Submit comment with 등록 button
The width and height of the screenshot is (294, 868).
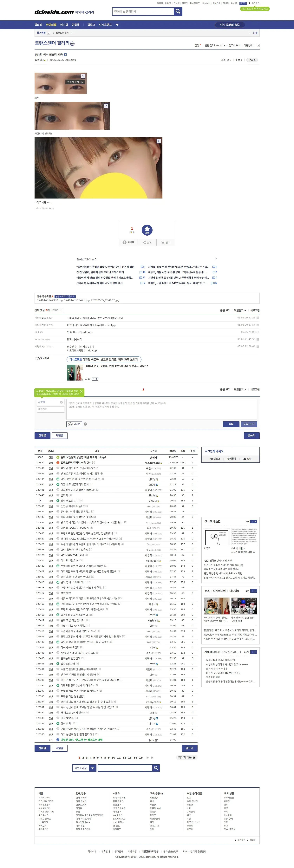231,424
